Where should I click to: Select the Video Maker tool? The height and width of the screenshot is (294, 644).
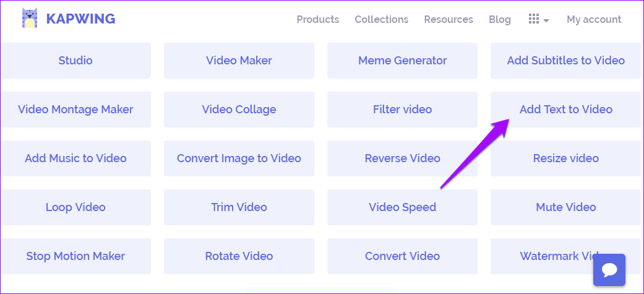239,61
